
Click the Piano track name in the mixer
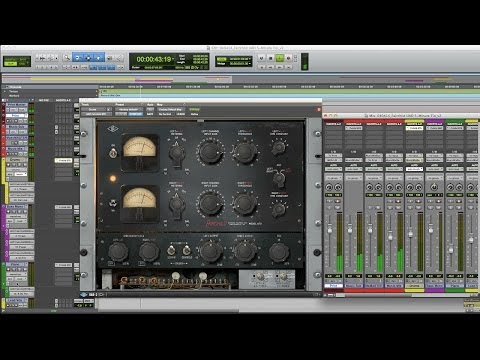tap(454, 286)
